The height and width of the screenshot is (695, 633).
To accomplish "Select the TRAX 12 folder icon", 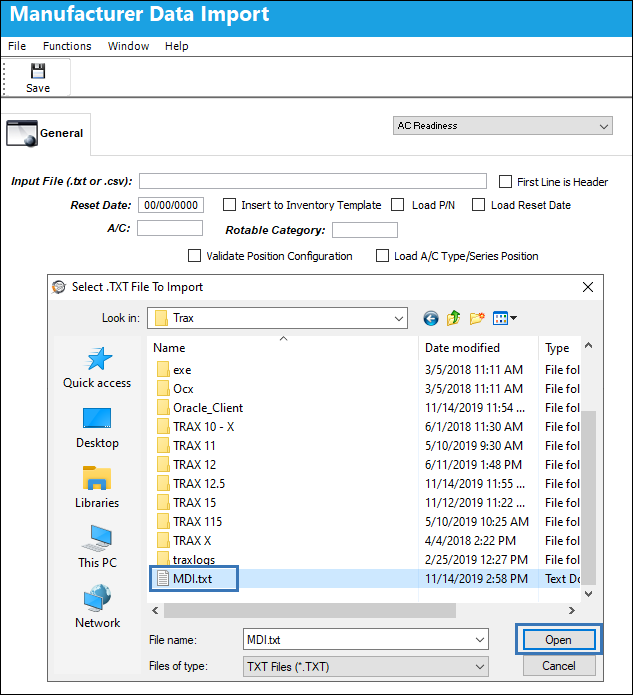I will [x=163, y=465].
